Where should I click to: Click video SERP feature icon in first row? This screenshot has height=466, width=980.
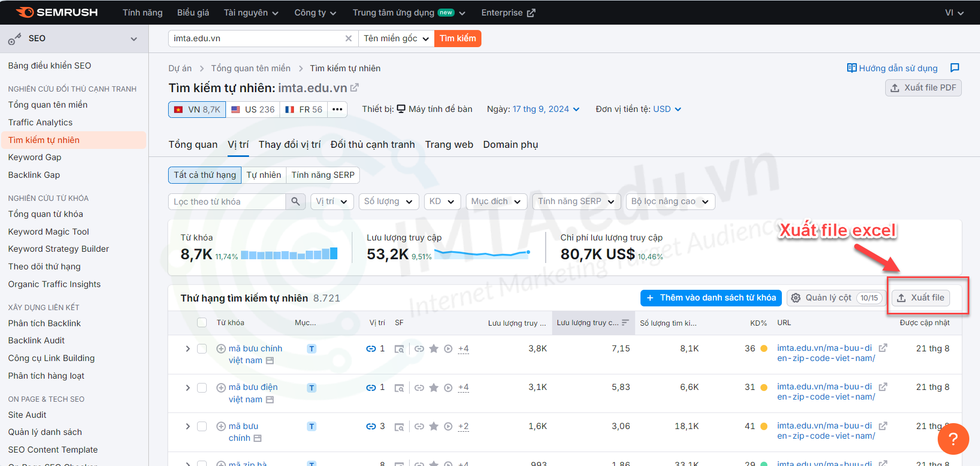(x=448, y=349)
